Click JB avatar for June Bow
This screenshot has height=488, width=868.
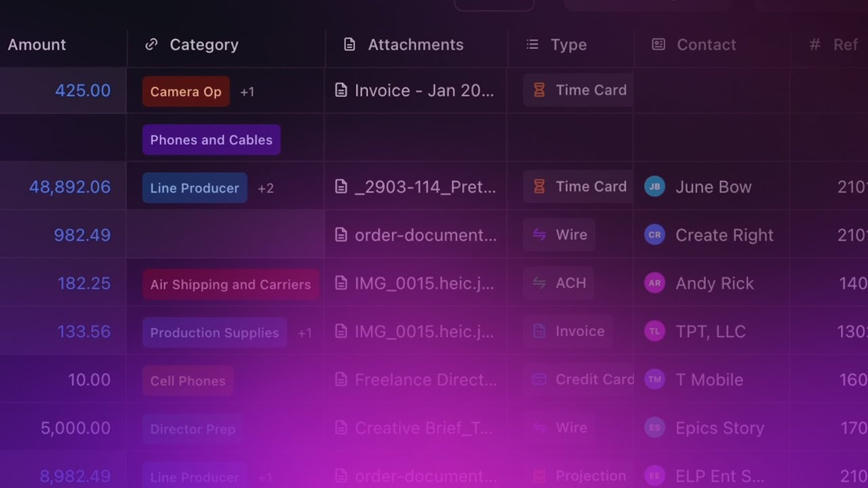pyautogui.click(x=654, y=187)
